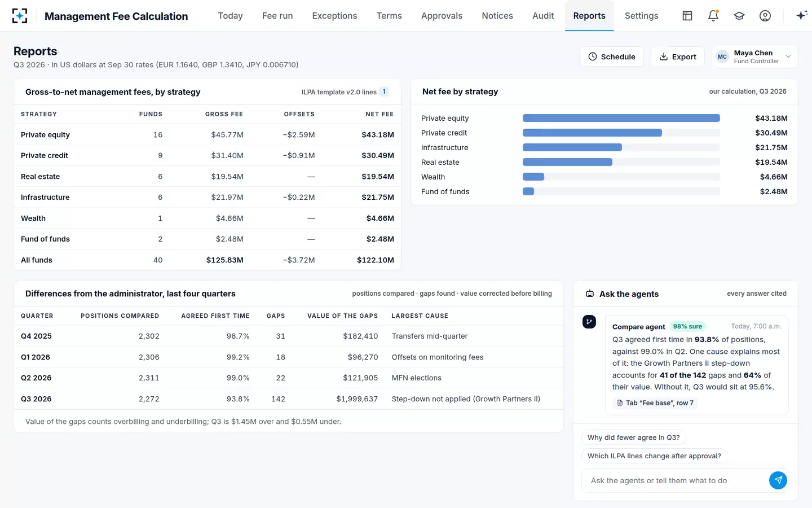Click the Schedule button
Screen dimensions: 812x508
tap(612, 56)
